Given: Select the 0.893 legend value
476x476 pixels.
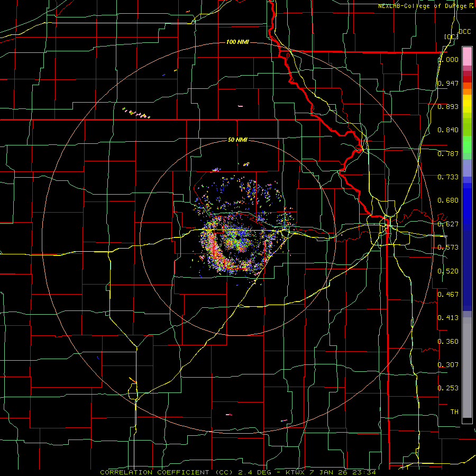Looking at the screenshot, I should (448, 106).
